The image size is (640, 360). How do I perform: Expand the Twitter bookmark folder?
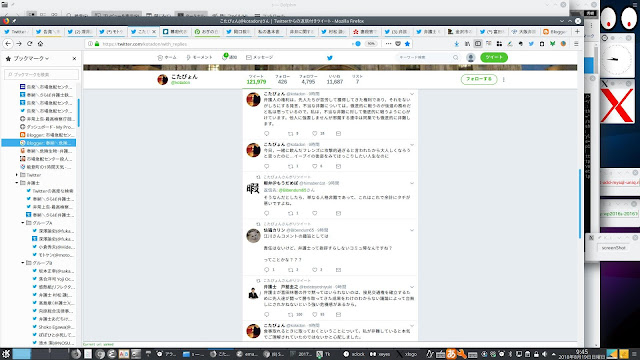[17, 175]
